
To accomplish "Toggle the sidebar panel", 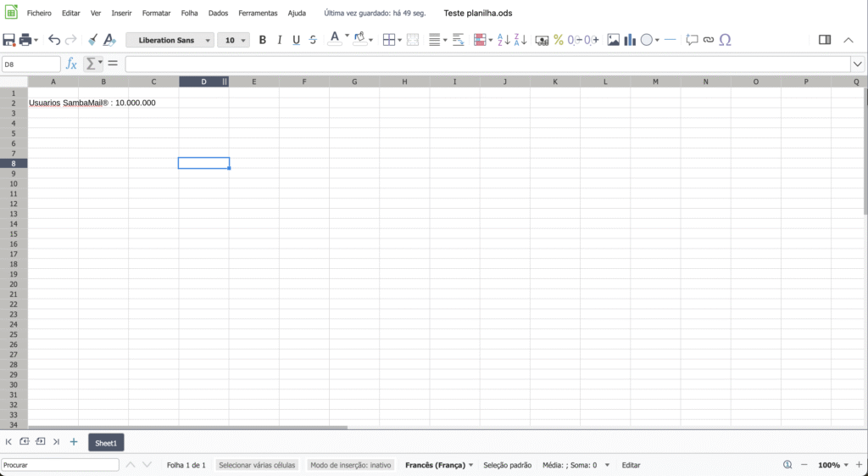I will pyautogui.click(x=824, y=40).
